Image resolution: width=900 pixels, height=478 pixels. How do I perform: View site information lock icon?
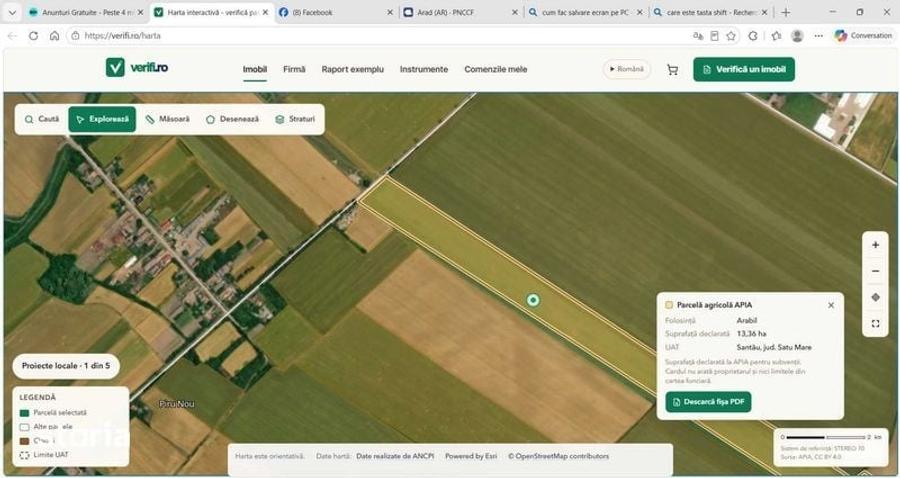click(x=75, y=36)
